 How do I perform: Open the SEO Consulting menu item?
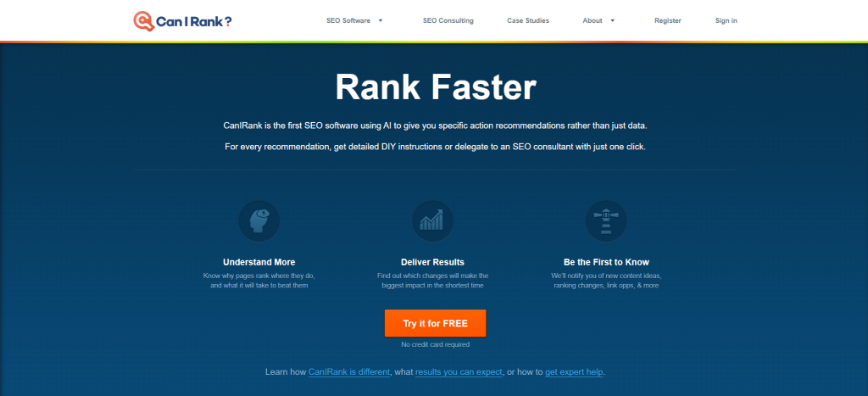point(448,20)
